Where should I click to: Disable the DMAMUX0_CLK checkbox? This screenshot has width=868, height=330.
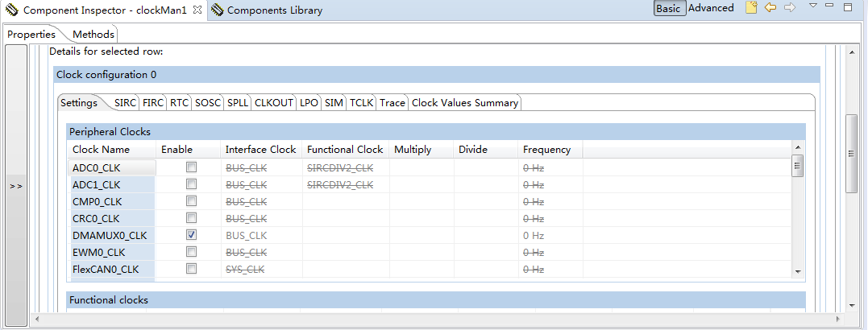click(x=191, y=235)
